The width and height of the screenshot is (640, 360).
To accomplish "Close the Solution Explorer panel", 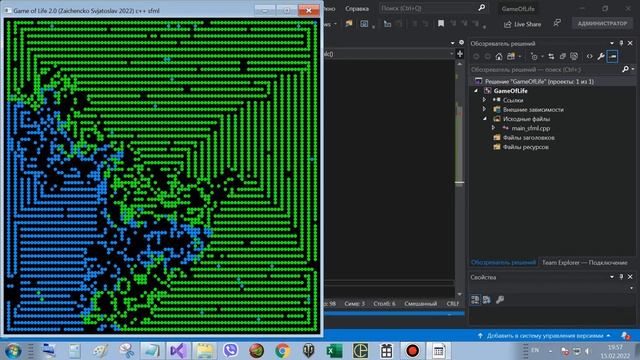I will click(x=630, y=43).
